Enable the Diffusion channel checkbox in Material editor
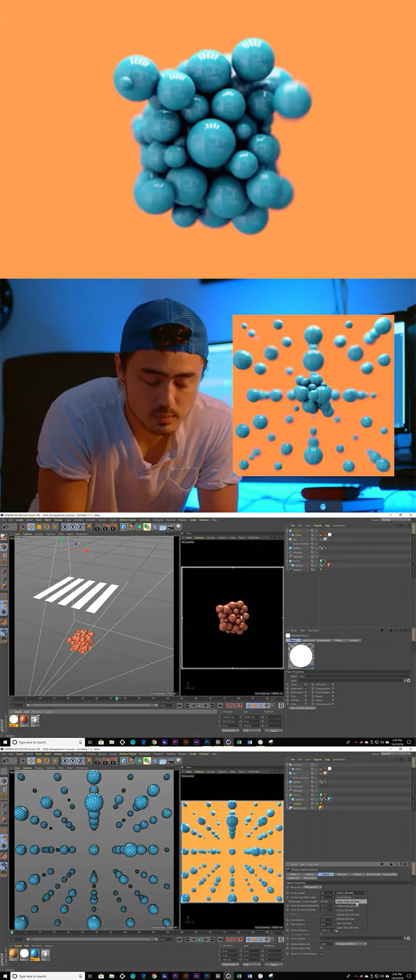Screen dimensions: 416x980 [333, 685]
